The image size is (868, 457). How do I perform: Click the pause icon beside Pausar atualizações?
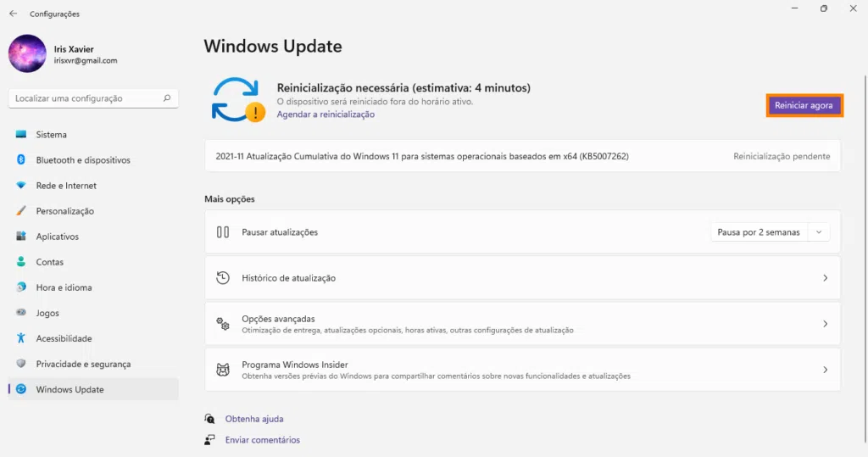[x=223, y=232]
